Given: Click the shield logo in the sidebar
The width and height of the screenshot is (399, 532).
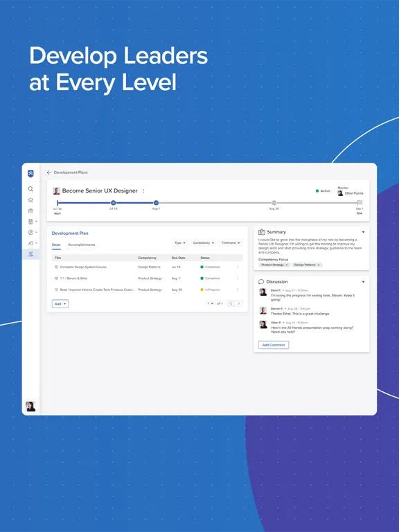Looking at the screenshot, I should pos(30,174).
